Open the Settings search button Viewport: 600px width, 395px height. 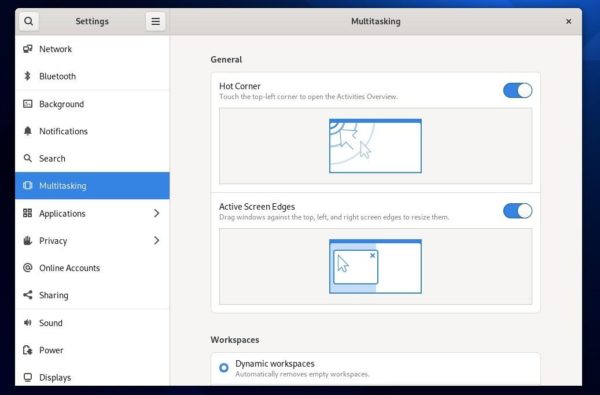coord(29,21)
